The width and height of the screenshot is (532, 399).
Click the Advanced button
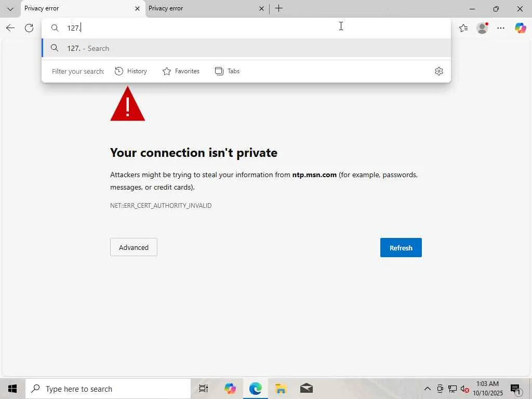click(x=134, y=247)
